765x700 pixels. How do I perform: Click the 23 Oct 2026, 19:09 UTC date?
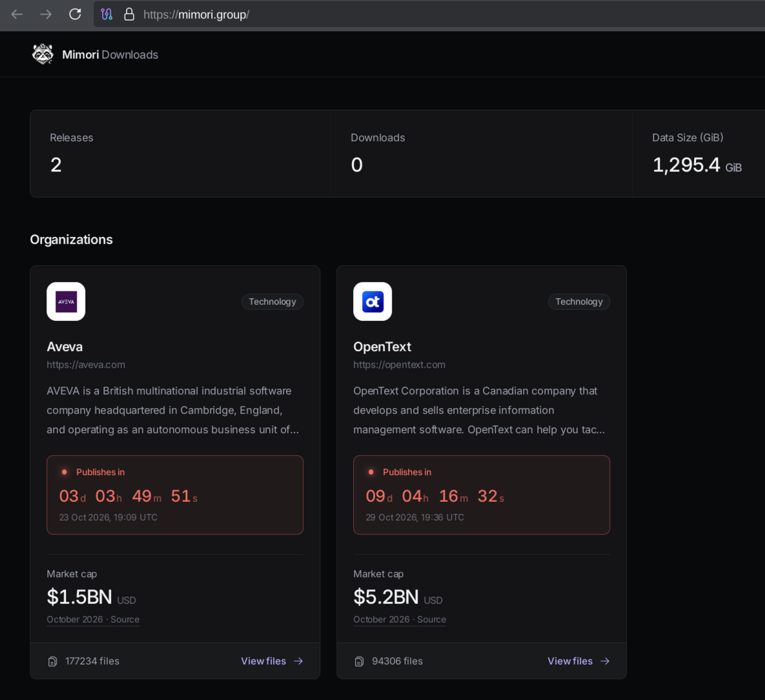(108, 517)
